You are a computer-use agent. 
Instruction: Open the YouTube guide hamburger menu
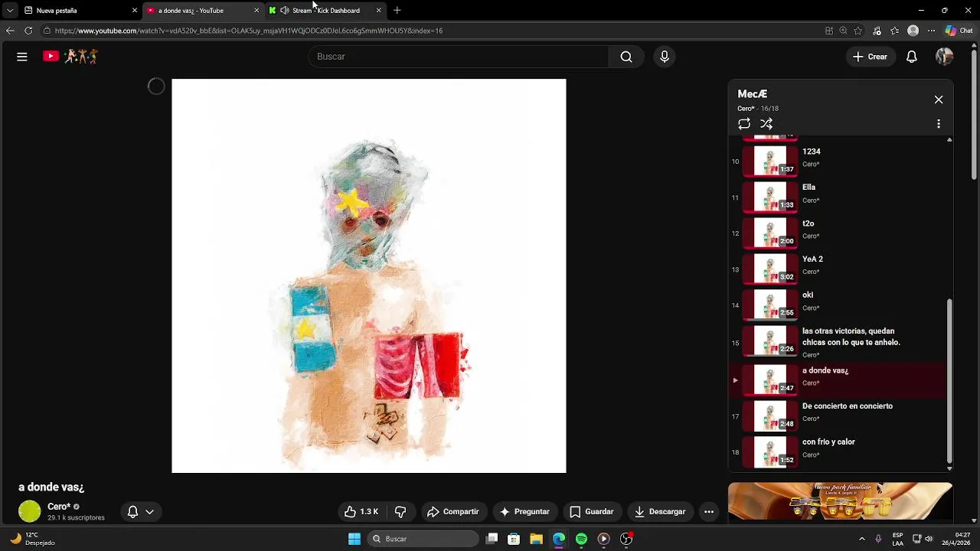click(22, 57)
